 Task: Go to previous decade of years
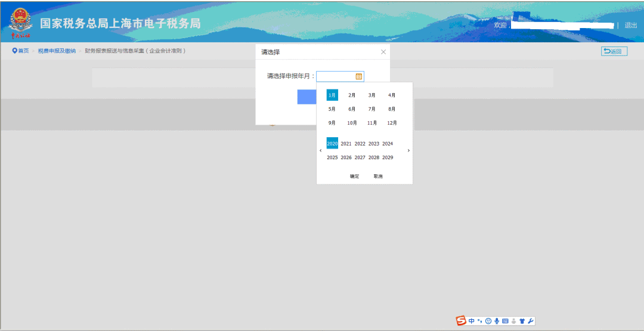[x=321, y=151]
